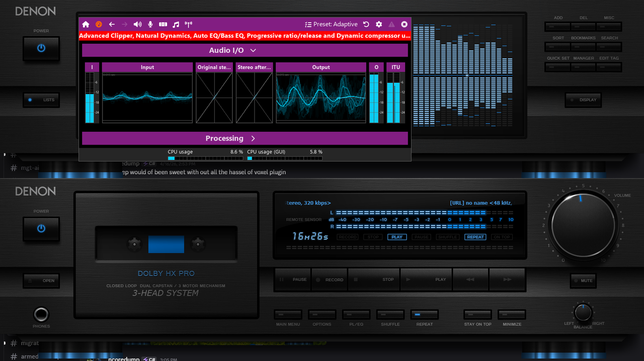Navigate back with the left arrow

tap(112, 24)
